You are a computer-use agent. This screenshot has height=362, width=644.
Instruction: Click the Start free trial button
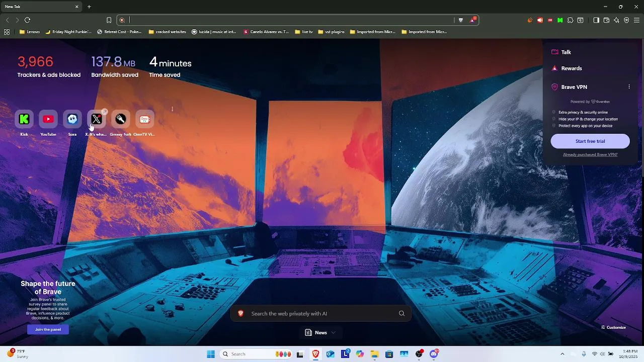pyautogui.click(x=590, y=141)
